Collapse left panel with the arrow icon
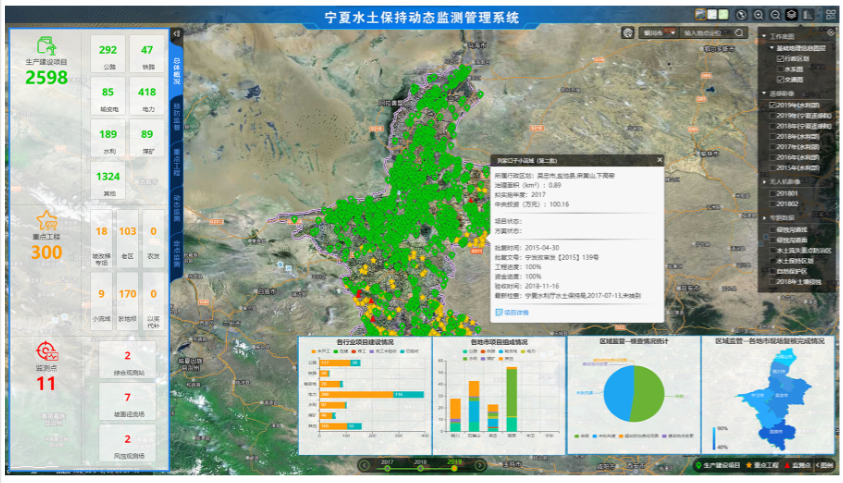The height and width of the screenshot is (483, 843). coord(176,33)
